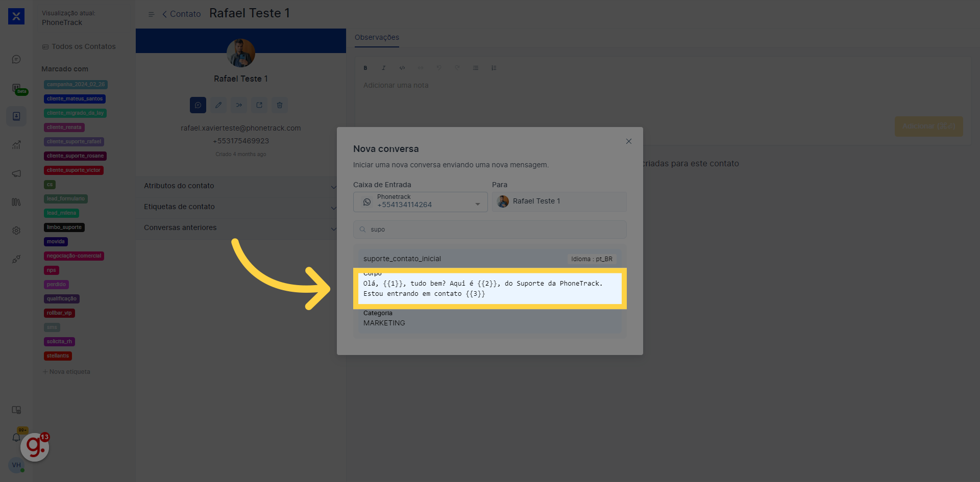
Task: Expand Etiquetas de contato section
Action: (241, 207)
